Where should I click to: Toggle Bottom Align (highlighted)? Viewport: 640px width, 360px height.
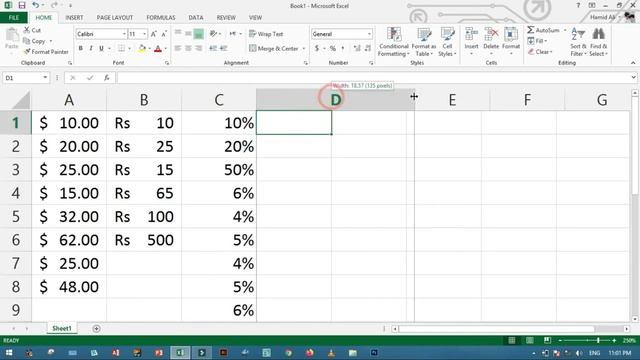tap(198, 34)
